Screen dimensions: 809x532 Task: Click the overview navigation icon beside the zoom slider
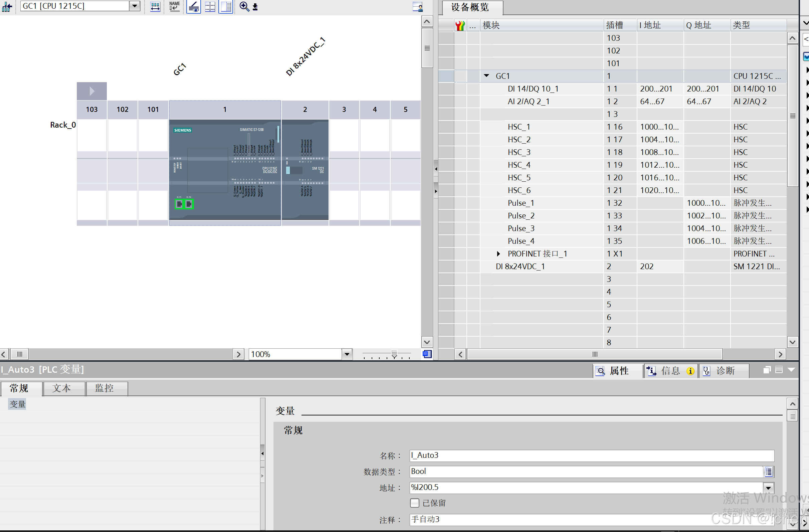point(427,354)
